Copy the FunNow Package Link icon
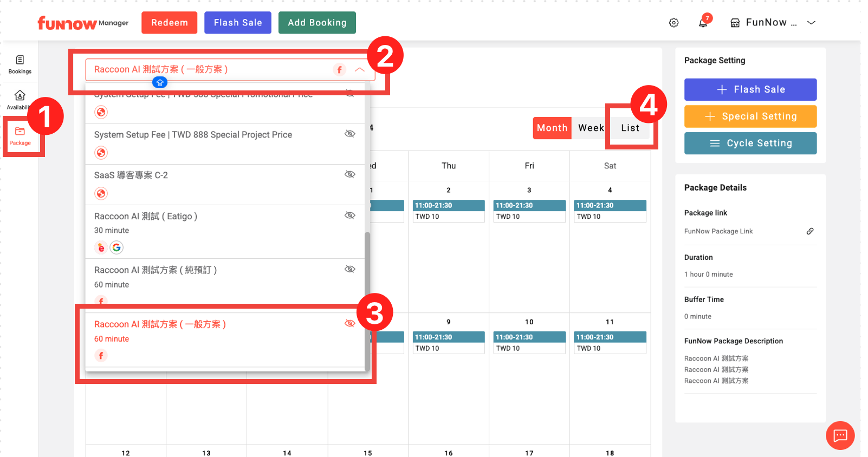The width and height of the screenshot is (868, 457). pos(810,231)
